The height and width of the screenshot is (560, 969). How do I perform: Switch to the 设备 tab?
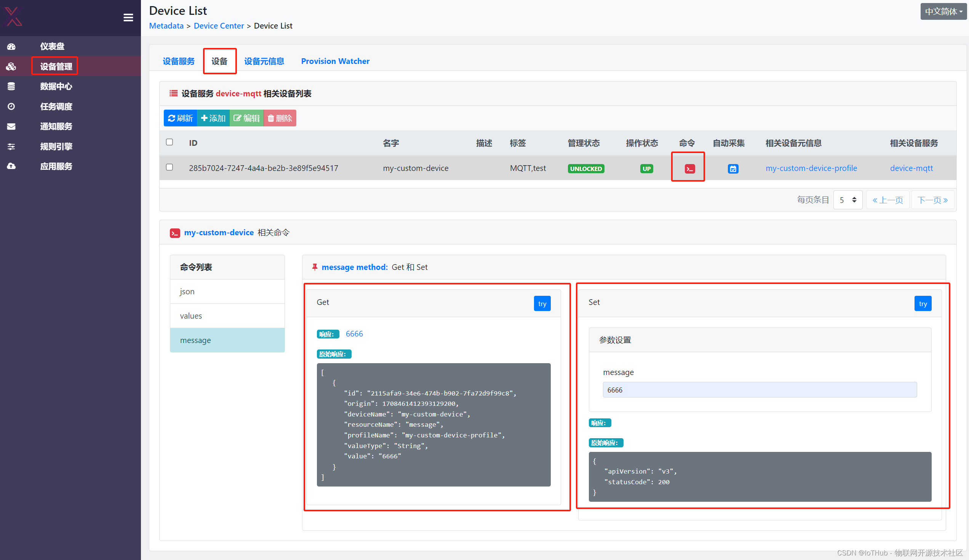(219, 61)
